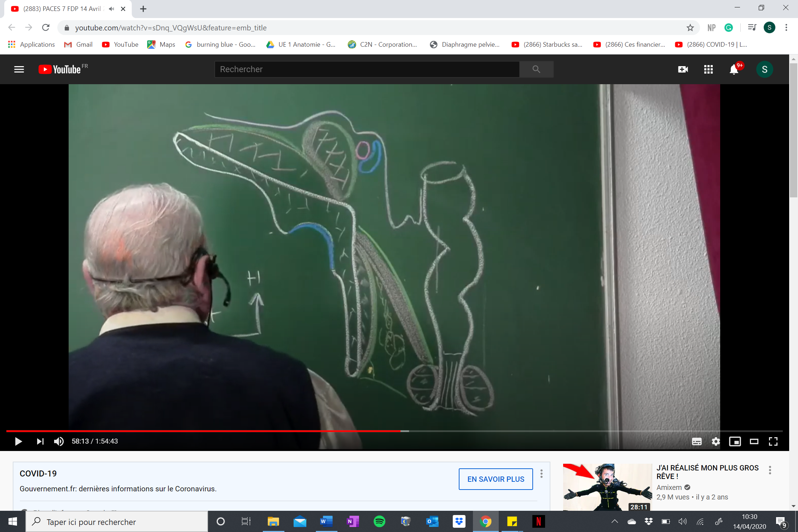
Task: Click EN SAVOIR PLUS button
Action: pyautogui.click(x=496, y=479)
